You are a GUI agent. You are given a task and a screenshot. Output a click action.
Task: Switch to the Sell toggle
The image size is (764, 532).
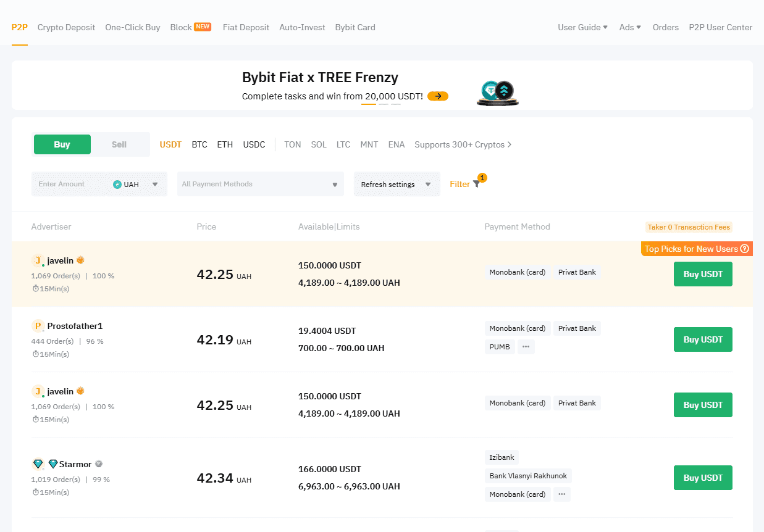coord(119,144)
